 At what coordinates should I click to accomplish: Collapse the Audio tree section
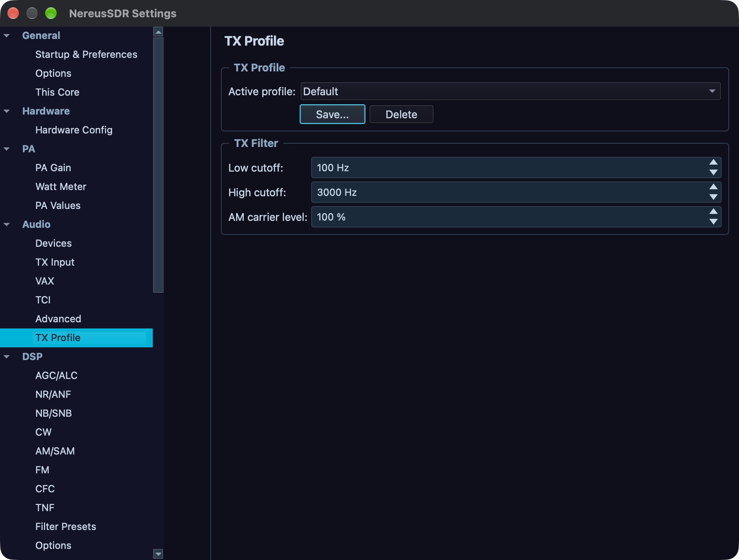[x=7, y=225]
